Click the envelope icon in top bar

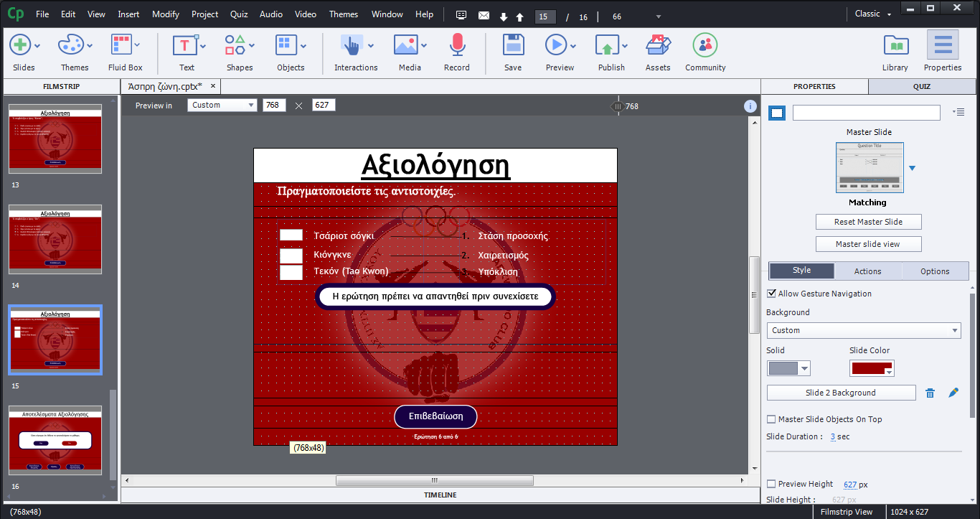coord(484,15)
